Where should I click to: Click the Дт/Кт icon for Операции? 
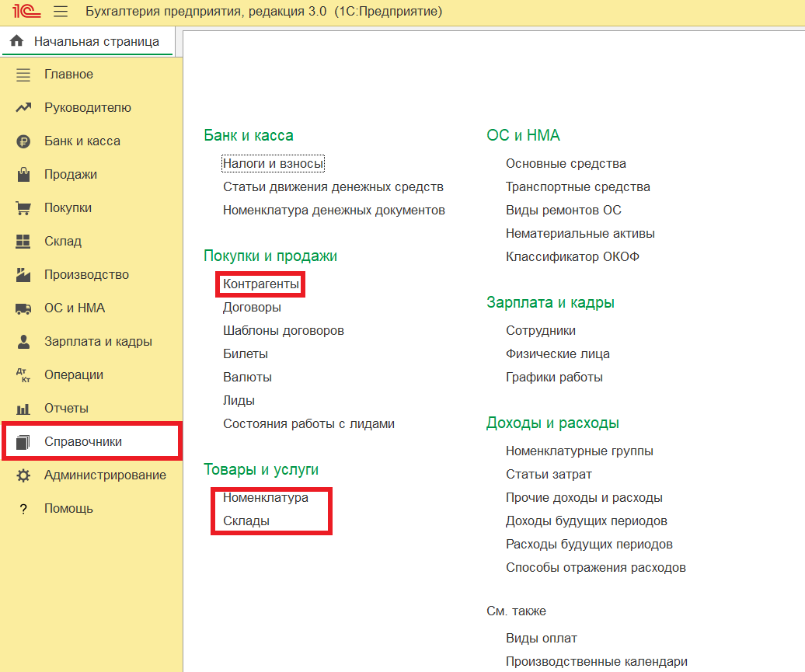pyautogui.click(x=23, y=375)
